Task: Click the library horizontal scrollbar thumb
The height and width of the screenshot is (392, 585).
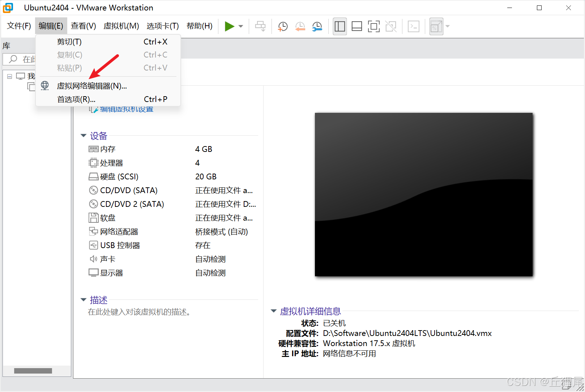Action: pyautogui.click(x=33, y=371)
